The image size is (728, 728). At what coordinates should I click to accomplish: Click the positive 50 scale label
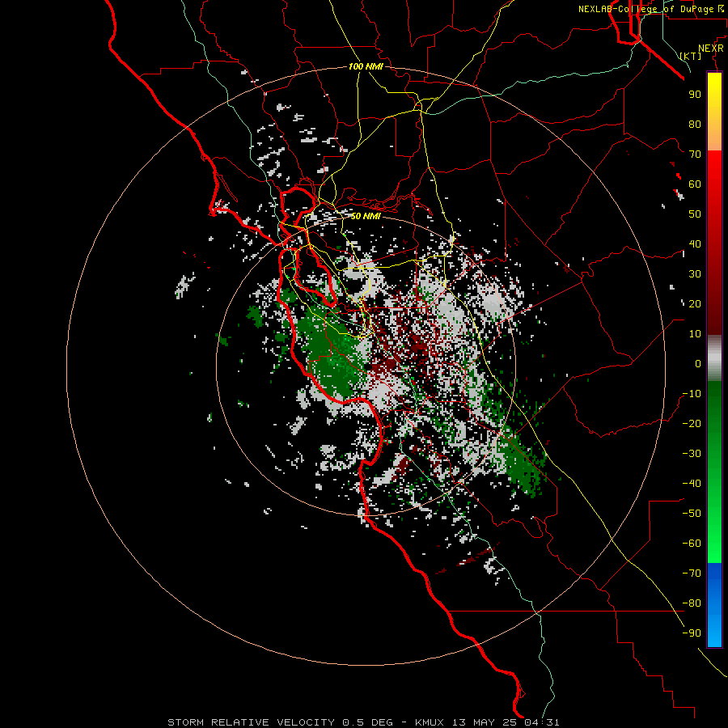695,214
